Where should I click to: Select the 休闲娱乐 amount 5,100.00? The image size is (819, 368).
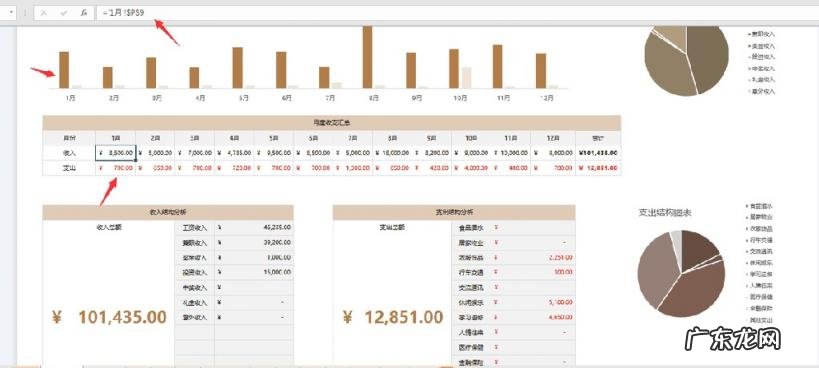click(x=533, y=302)
